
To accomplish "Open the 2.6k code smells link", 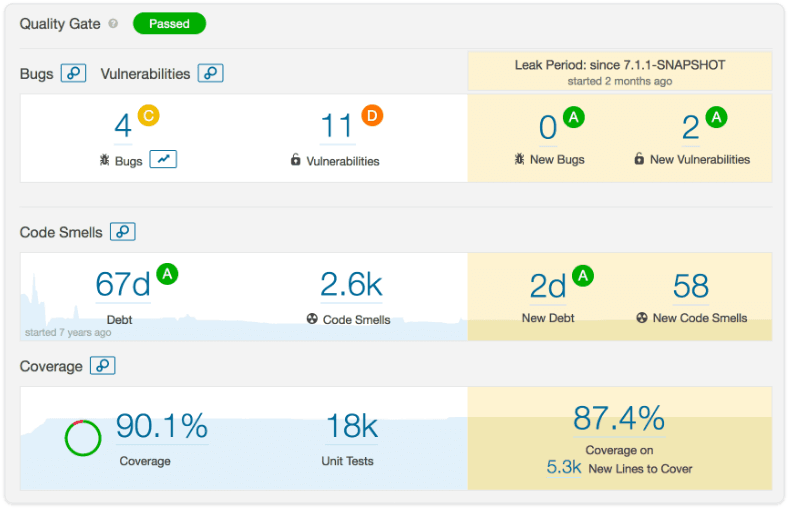I will pos(351,284).
